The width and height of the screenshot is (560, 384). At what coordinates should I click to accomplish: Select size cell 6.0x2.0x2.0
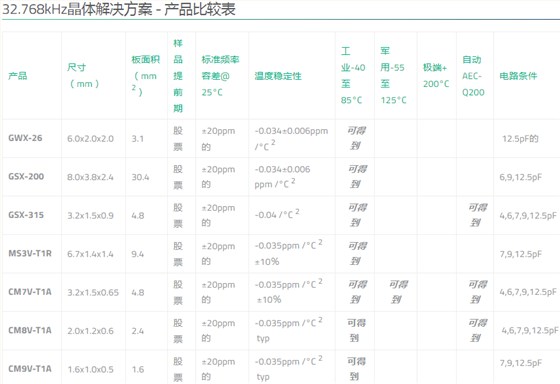pos(90,139)
